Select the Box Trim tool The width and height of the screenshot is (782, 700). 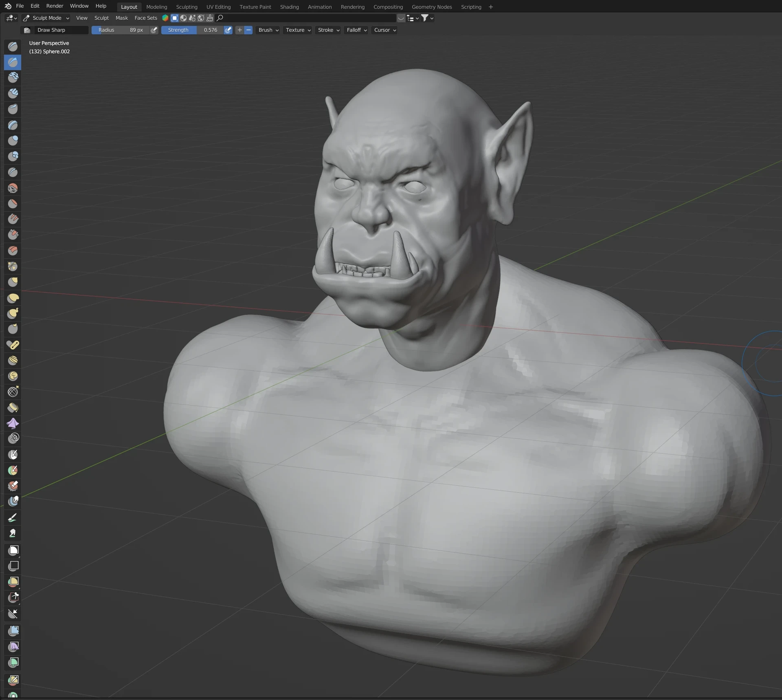point(13,597)
